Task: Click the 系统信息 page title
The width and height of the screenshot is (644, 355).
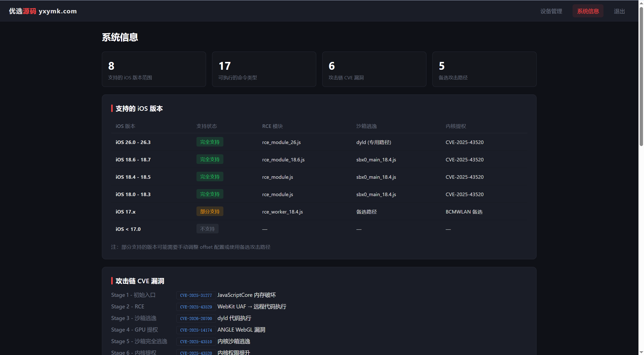Action: coord(120,37)
